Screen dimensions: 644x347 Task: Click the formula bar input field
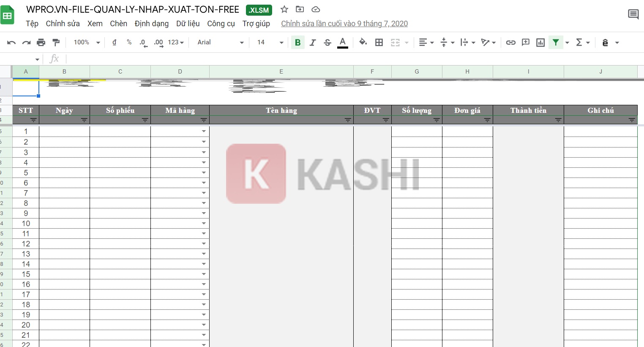(338, 59)
